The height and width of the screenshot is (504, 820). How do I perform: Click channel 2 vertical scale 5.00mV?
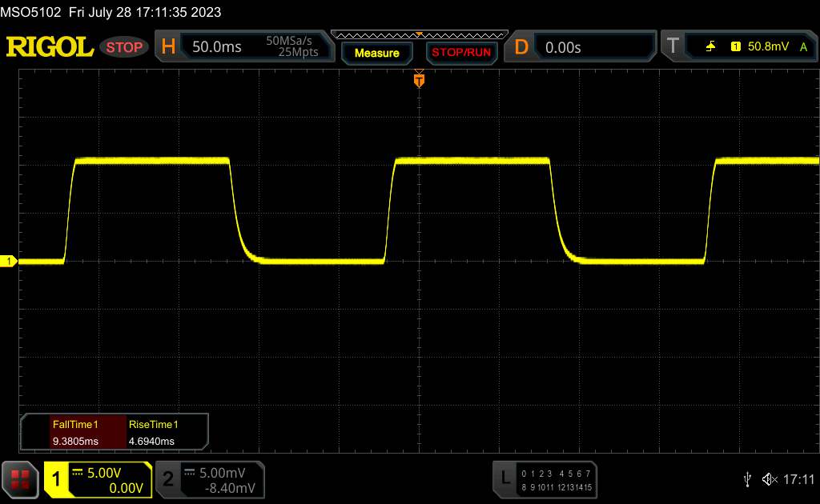tap(223, 473)
